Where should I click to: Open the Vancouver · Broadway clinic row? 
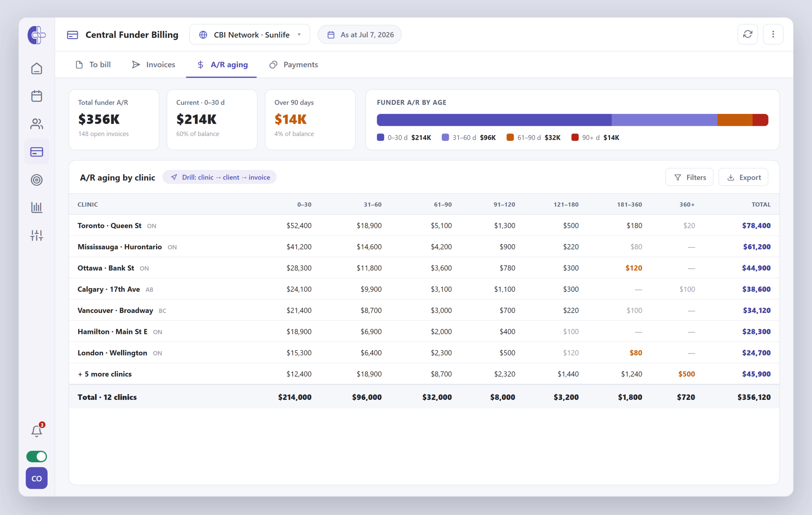[424, 310]
